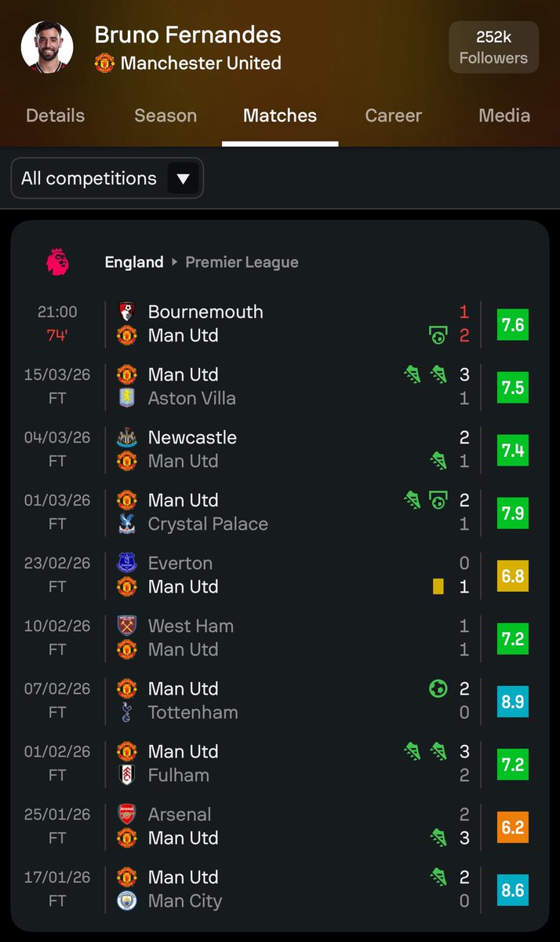
Task: Click the Crystal Palace club crest
Action: [x=126, y=524]
